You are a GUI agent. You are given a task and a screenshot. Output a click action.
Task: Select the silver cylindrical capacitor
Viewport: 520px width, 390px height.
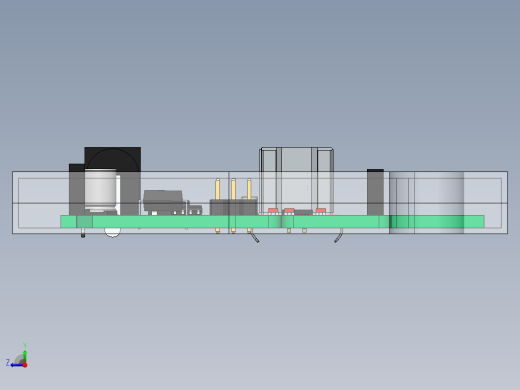coord(100,190)
